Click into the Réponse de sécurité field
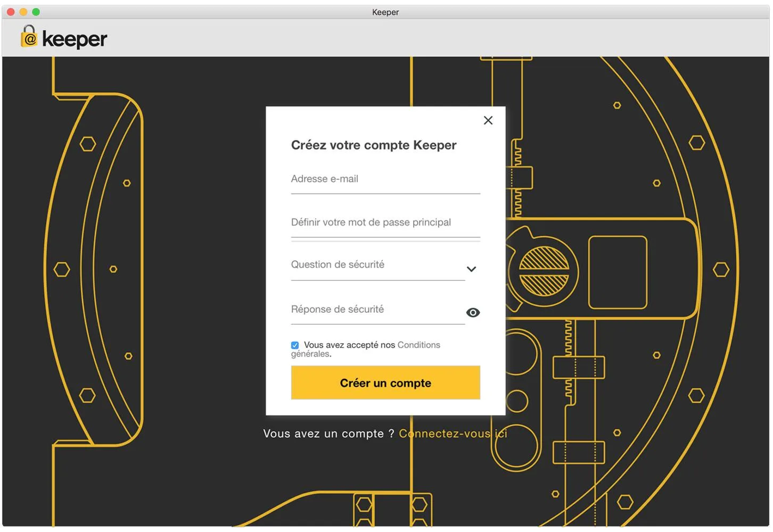Image resolution: width=773 pixels, height=532 pixels. pos(378,310)
